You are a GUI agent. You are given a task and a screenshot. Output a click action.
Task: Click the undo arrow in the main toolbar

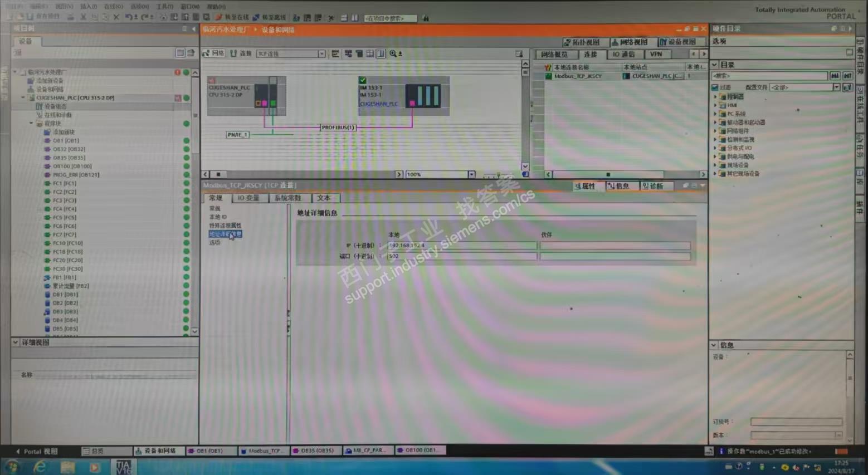[129, 17]
